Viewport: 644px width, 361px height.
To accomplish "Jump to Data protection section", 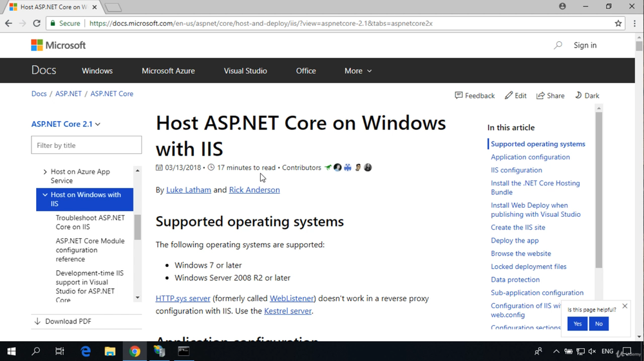I will point(515,280).
